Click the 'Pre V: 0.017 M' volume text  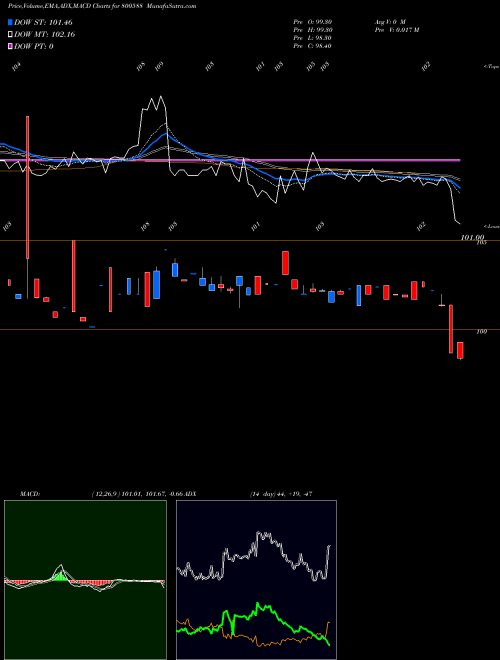pyautogui.click(x=396, y=30)
